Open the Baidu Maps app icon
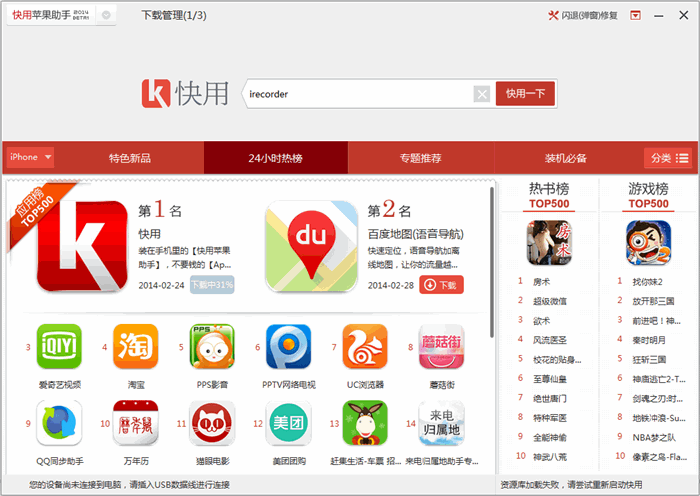Screen dimensions: 700x496 coord(312,246)
